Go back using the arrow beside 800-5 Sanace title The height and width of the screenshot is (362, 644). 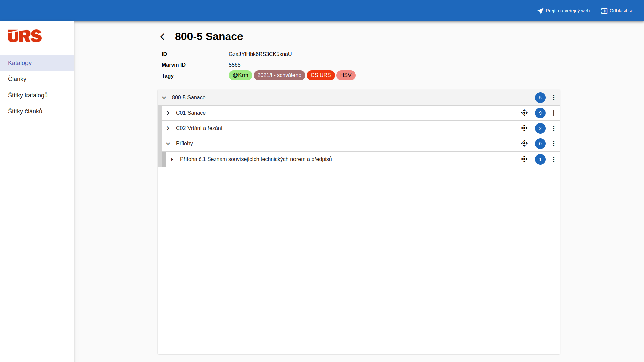coord(163,37)
